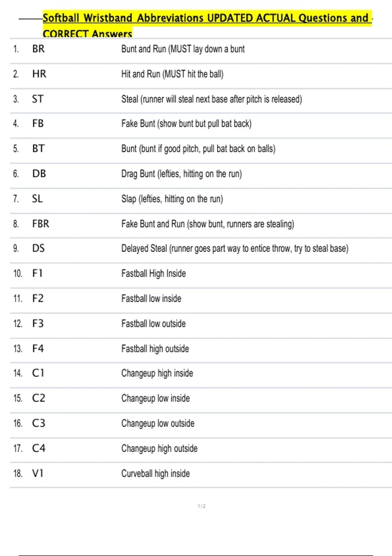Click the 'Fake Bunt' definition text
The height and width of the screenshot is (556, 392).
click(186, 124)
